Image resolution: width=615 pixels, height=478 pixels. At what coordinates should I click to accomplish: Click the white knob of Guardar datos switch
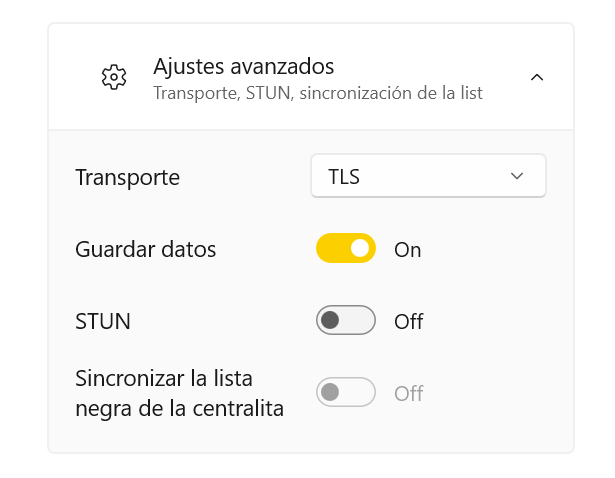tap(360, 248)
